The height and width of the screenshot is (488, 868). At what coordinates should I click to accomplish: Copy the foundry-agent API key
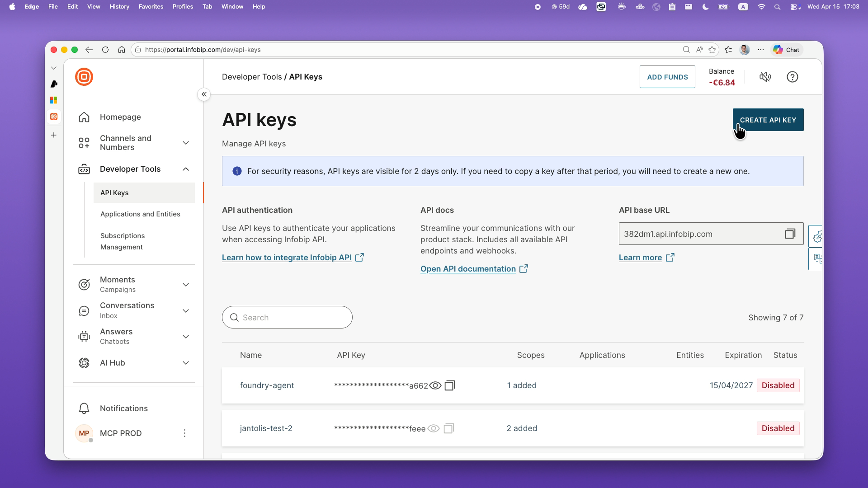coord(449,385)
